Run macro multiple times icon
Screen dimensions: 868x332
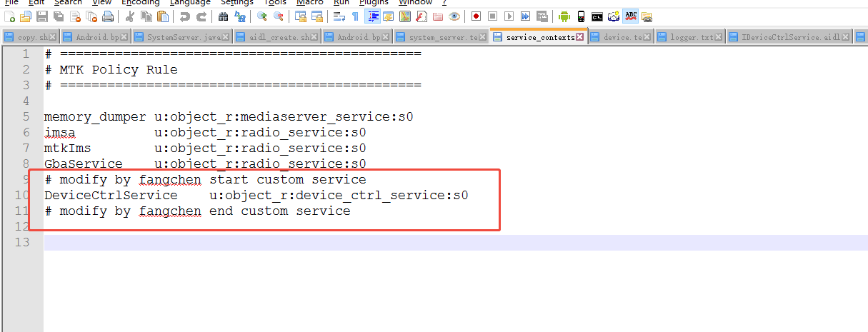pos(525,16)
